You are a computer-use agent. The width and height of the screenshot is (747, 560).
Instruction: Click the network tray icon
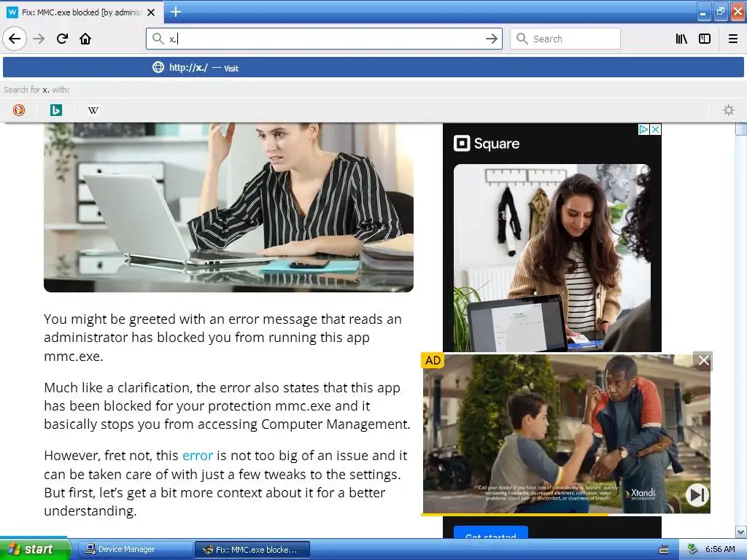point(692,549)
